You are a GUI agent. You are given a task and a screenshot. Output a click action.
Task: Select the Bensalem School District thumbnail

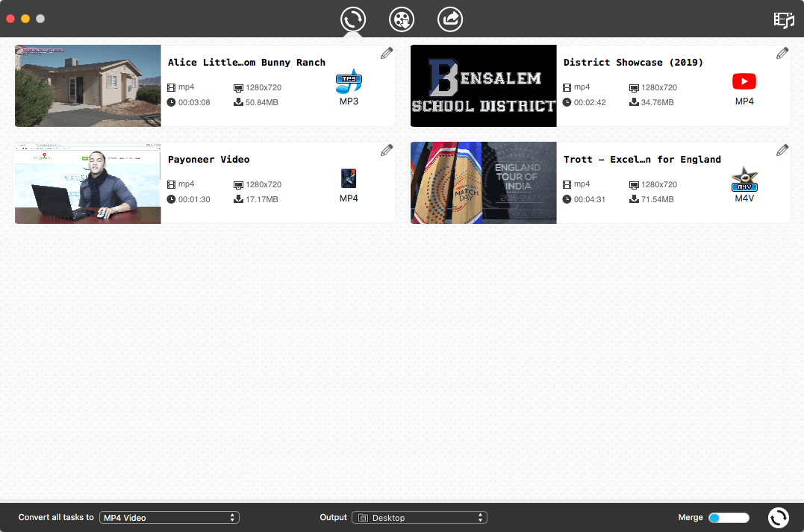483,86
